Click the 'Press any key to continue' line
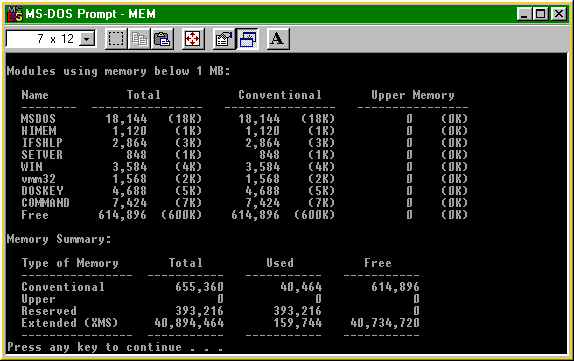The width and height of the screenshot is (574, 361). tap(115, 347)
